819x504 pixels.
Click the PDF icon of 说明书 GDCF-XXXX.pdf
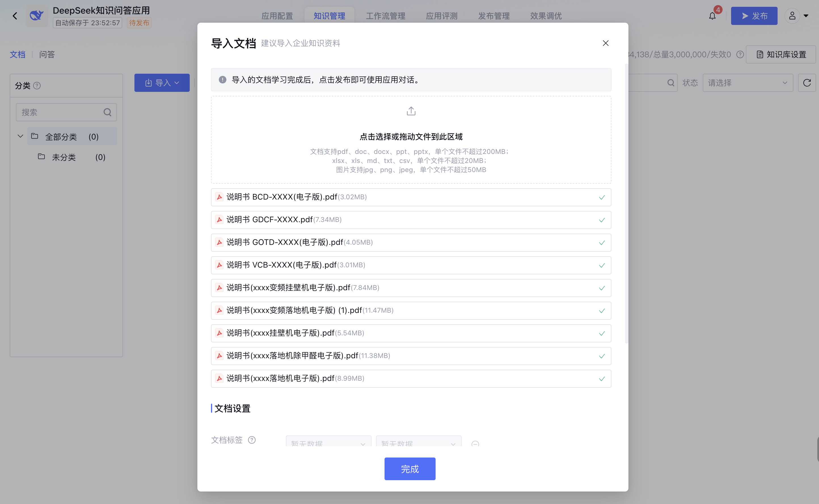pyautogui.click(x=219, y=220)
